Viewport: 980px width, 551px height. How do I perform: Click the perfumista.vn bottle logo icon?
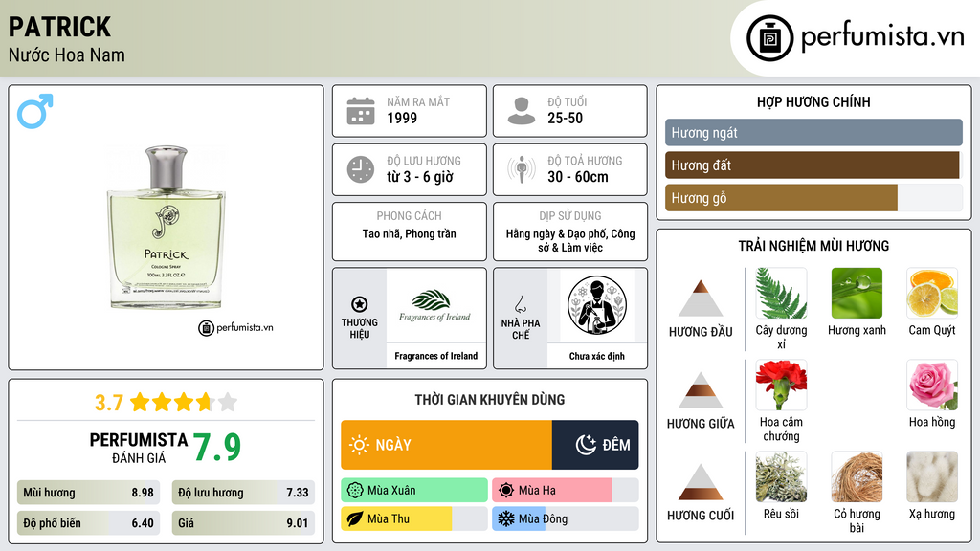[x=769, y=38]
